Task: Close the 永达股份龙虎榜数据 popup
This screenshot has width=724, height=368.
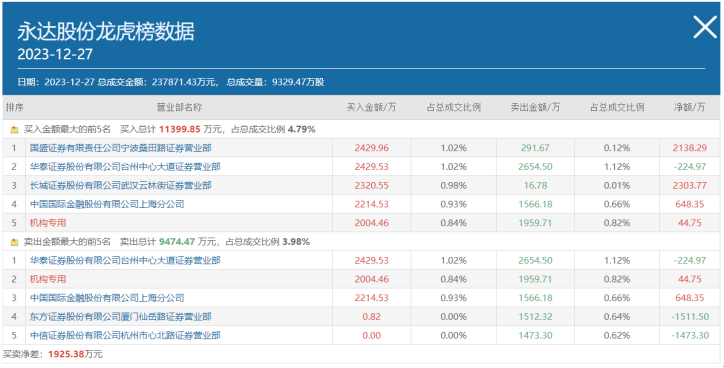Action: (705, 27)
